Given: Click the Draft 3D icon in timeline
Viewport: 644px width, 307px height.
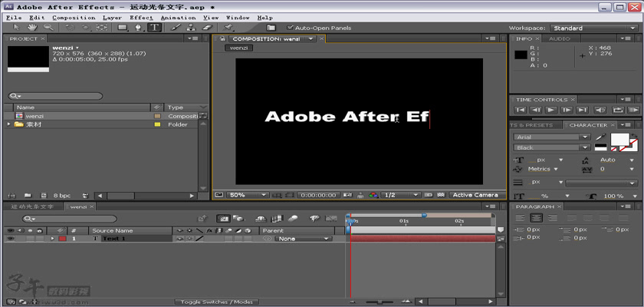Looking at the screenshot, I should click(238, 219).
